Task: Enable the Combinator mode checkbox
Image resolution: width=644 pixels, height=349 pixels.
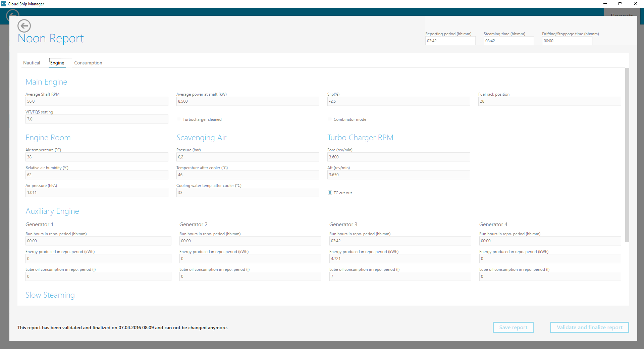Action: pyautogui.click(x=330, y=119)
